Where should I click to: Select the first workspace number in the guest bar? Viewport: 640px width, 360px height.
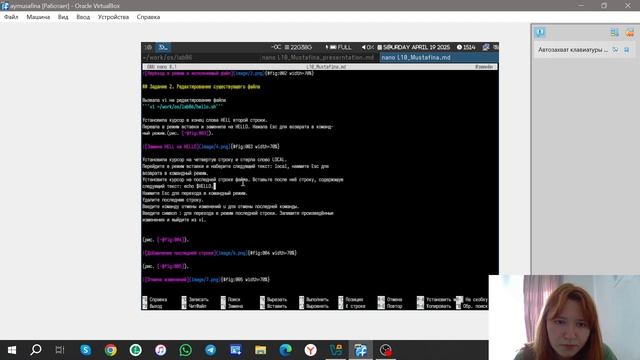pos(148,47)
